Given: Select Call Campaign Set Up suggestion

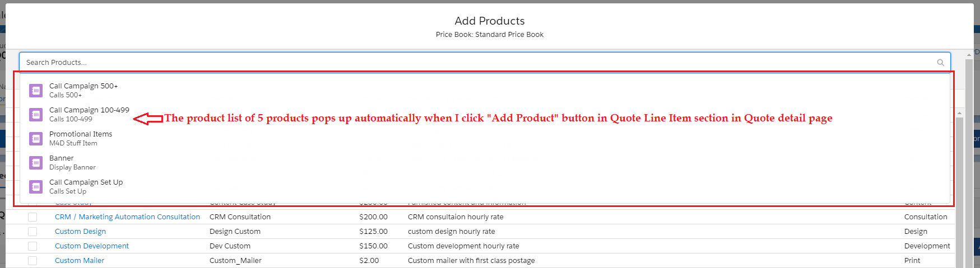Looking at the screenshot, I should coord(86,182).
